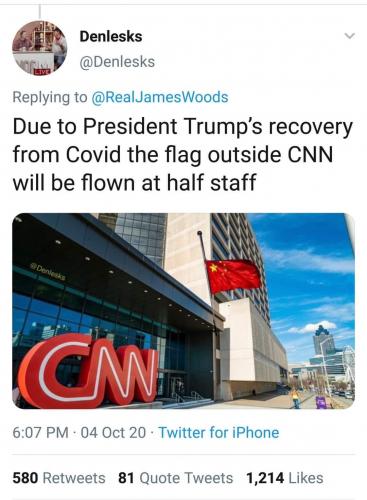Click the @Denlesks watermark on photo
The image size is (367, 500).
[x=47, y=271]
